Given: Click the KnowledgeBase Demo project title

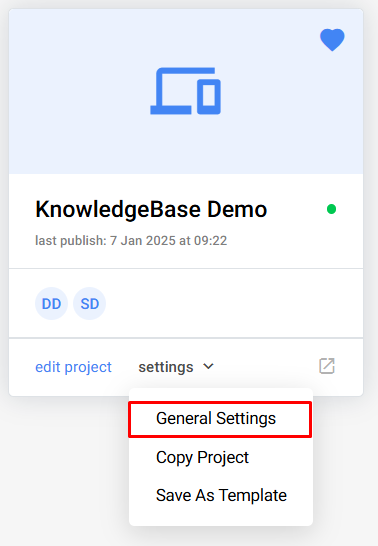Looking at the screenshot, I should click(151, 210).
